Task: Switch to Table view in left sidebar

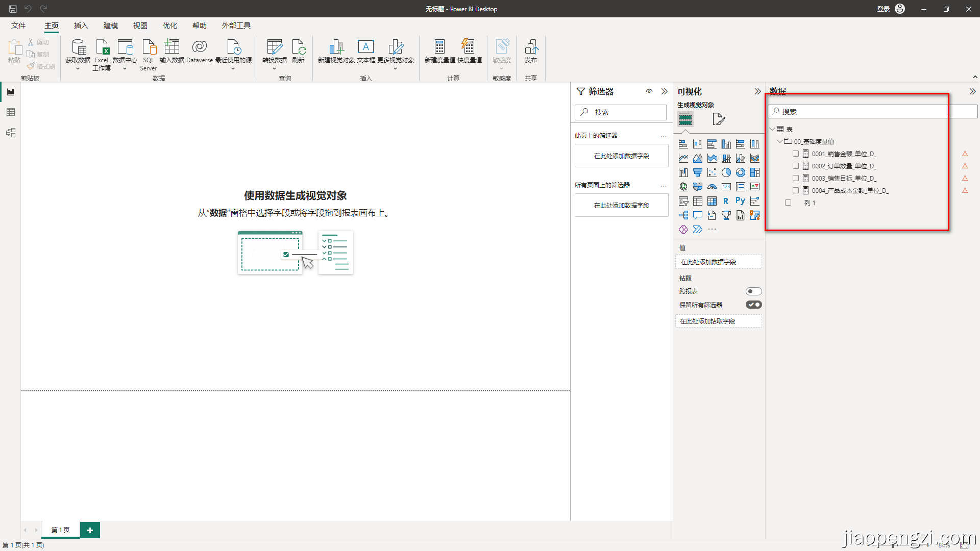Action: click(x=11, y=112)
